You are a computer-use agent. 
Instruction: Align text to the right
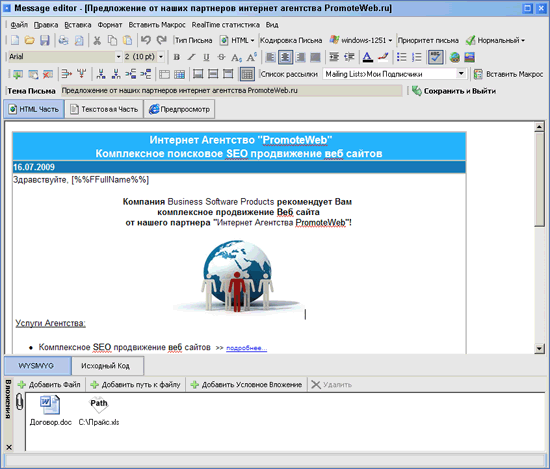click(x=301, y=57)
